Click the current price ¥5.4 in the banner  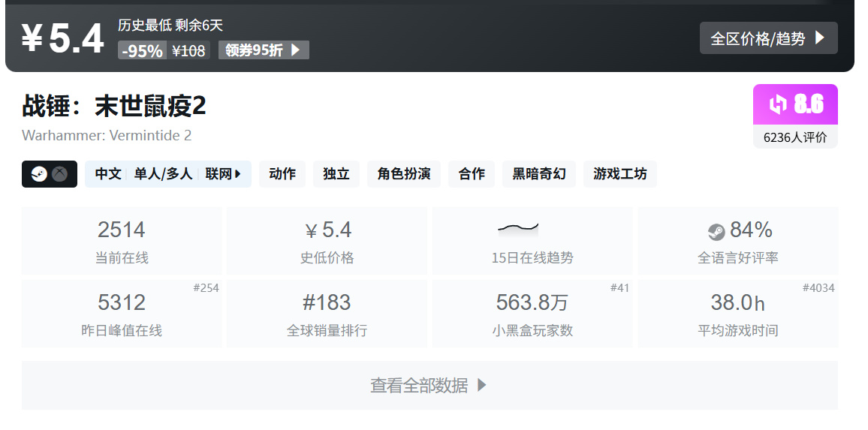point(62,38)
